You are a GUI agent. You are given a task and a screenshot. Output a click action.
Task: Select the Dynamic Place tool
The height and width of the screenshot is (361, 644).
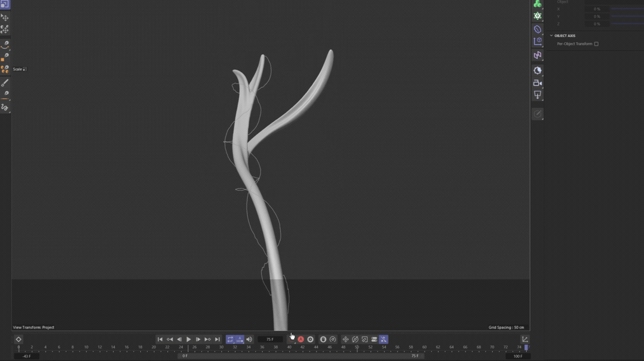pos(5,30)
